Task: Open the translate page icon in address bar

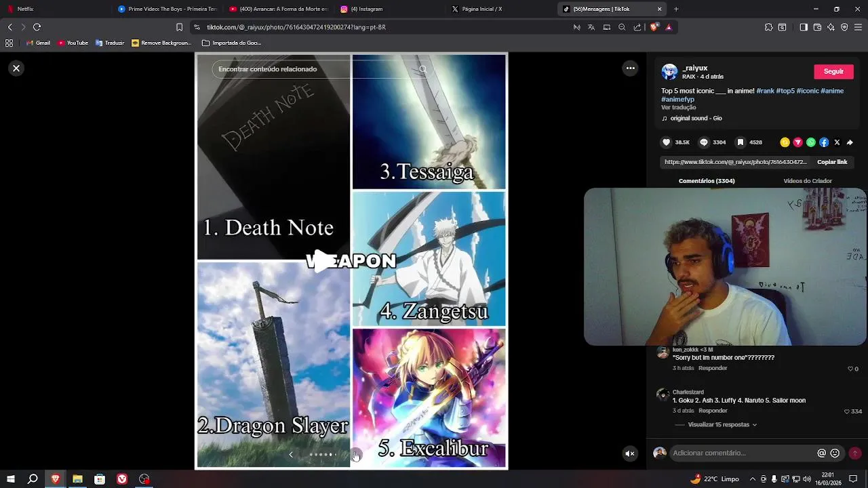Action: (591, 27)
